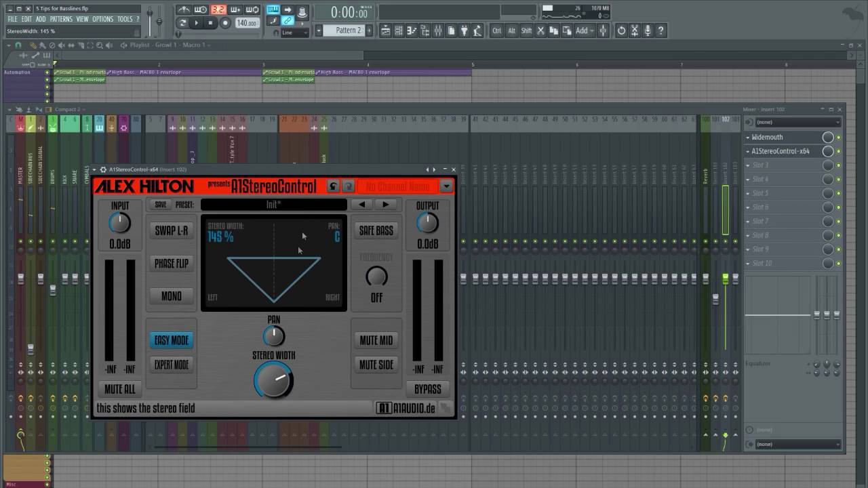Click the Play button in the transport

tap(196, 23)
